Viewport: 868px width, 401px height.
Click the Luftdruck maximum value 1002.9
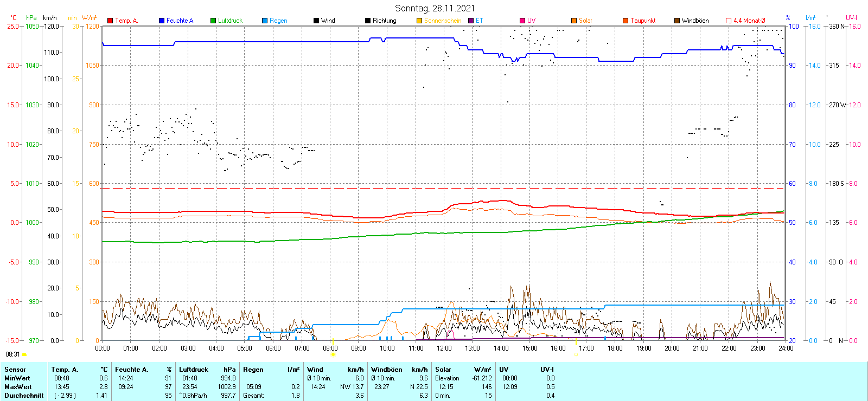point(227,387)
